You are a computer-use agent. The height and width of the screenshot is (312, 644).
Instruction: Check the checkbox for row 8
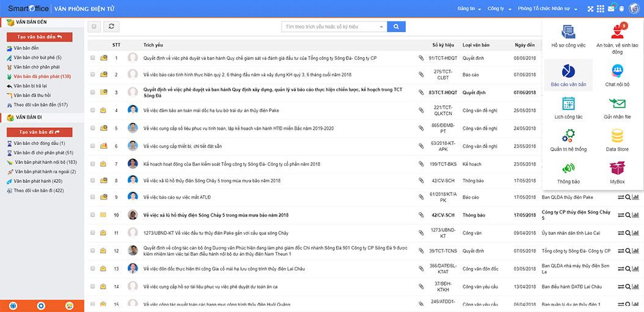(x=92, y=180)
